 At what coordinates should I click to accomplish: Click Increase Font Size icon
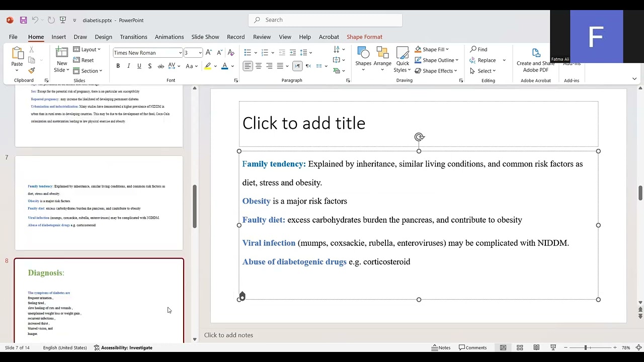pos(209,53)
